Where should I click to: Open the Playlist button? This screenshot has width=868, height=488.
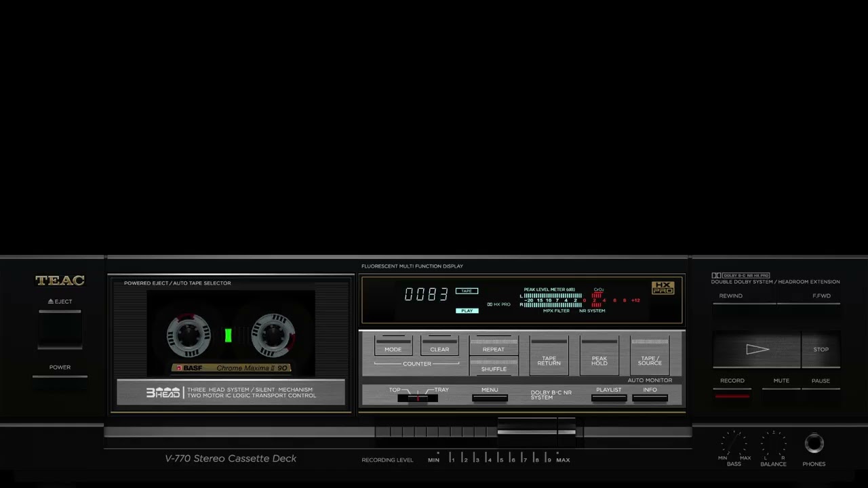click(x=609, y=399)
